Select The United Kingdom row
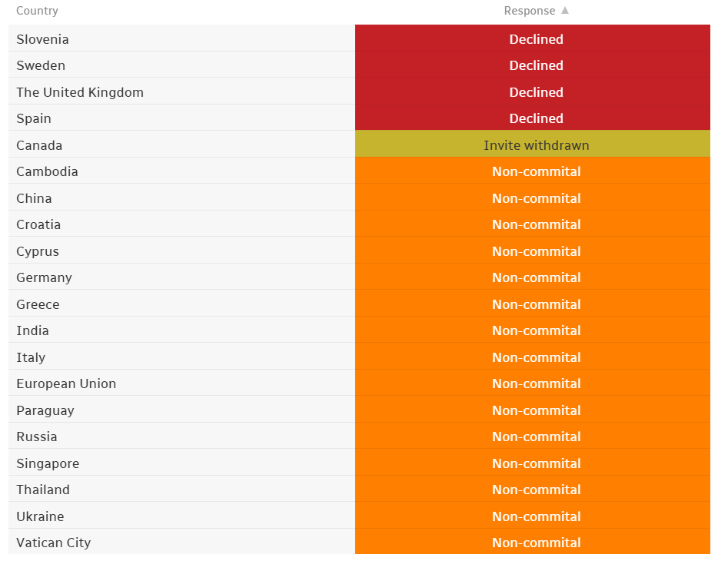Screen dimensions: 728x561 [x=80, y=92]
